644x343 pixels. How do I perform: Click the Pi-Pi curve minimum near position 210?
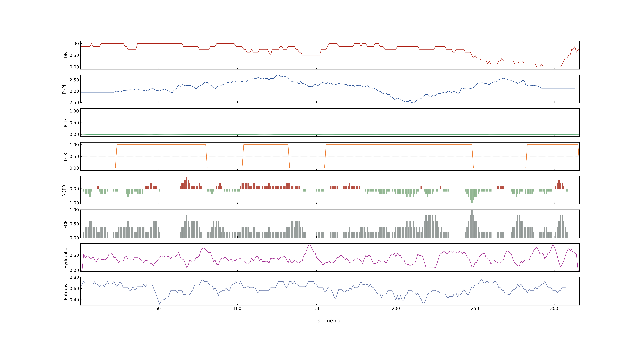pyautogui.click(x=412, y=102)
